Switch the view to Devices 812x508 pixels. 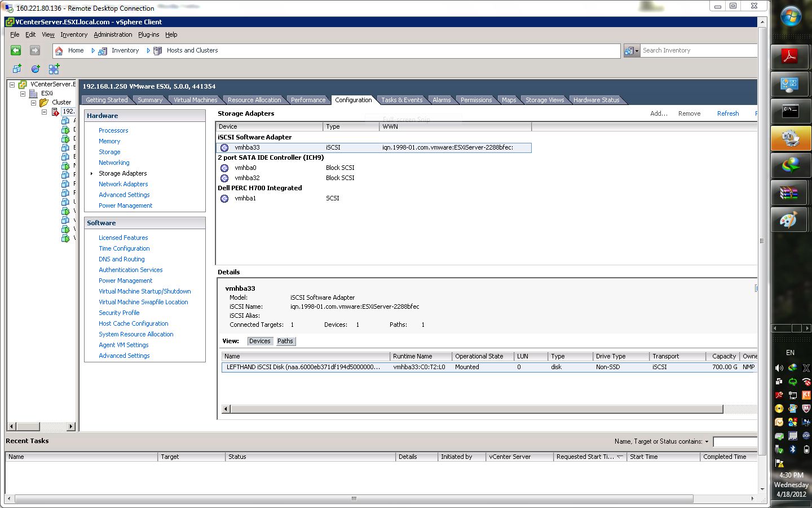[259, 341]
